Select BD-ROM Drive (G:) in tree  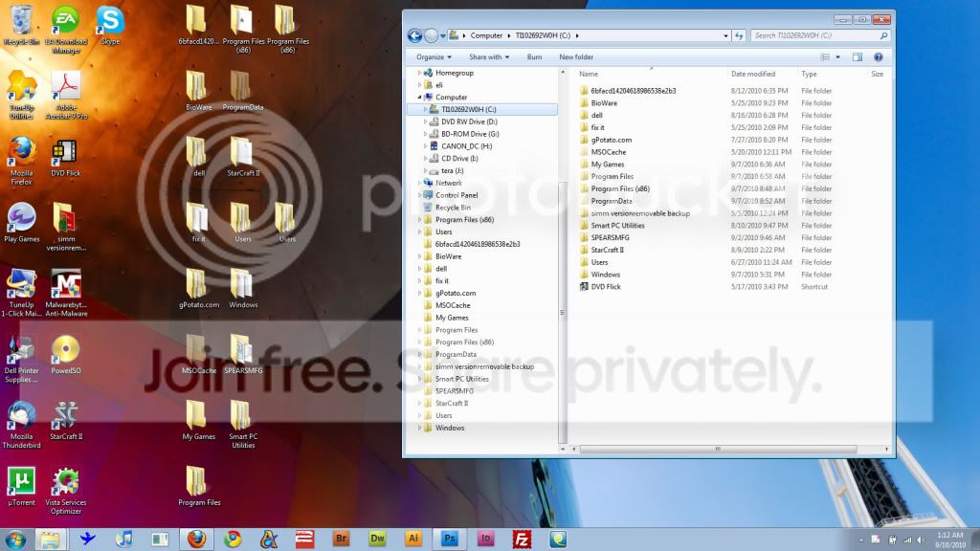click(470, 134)
